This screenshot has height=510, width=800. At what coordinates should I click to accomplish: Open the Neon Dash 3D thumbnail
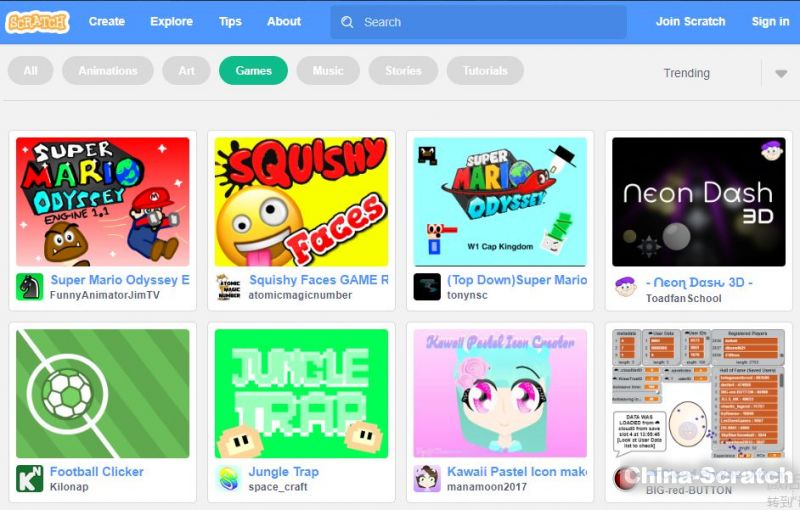tap(699, 202)
